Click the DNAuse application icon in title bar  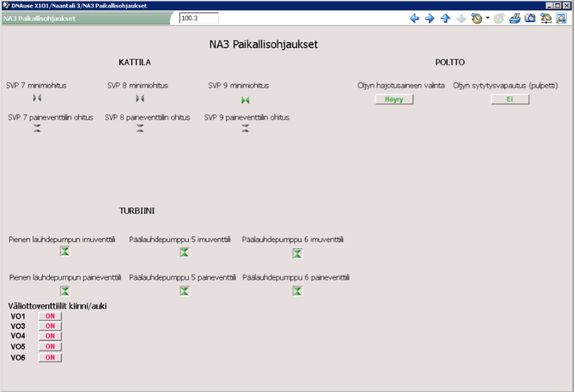[x=6, y=5]
